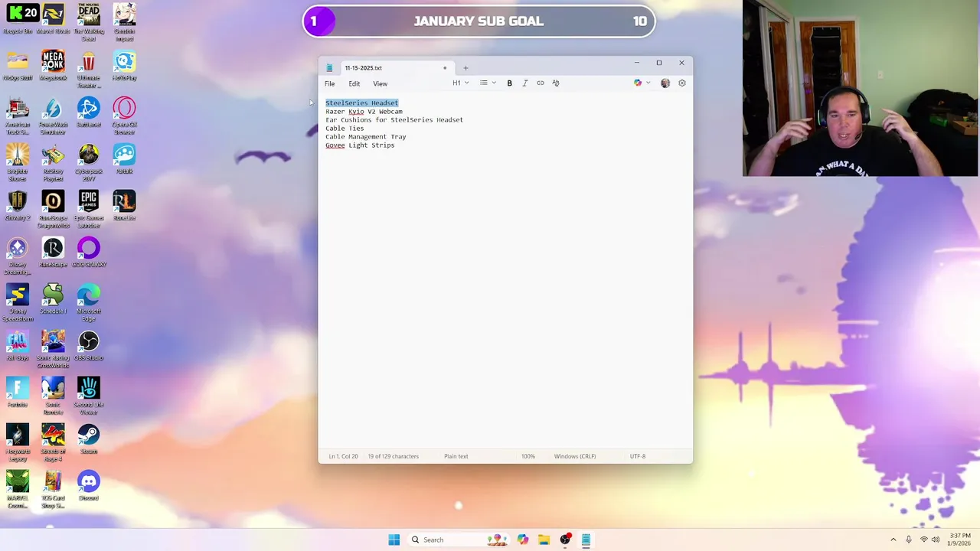The image size is (980, 551).
Task: Select the Nickys Stuff folder
Action: [18, 67]
